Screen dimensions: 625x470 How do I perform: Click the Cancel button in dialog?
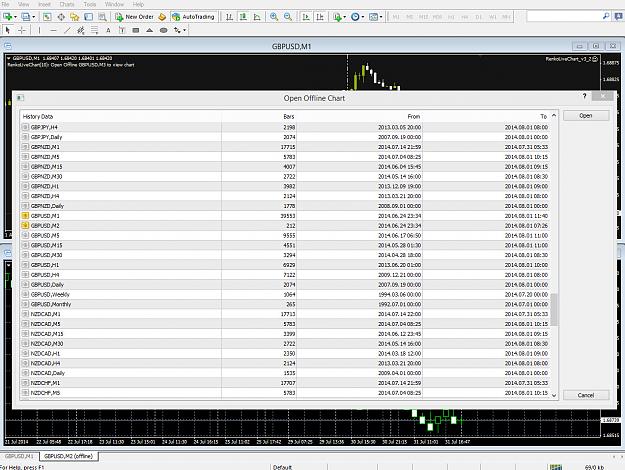pyautogui.click(x=586, y=395)
